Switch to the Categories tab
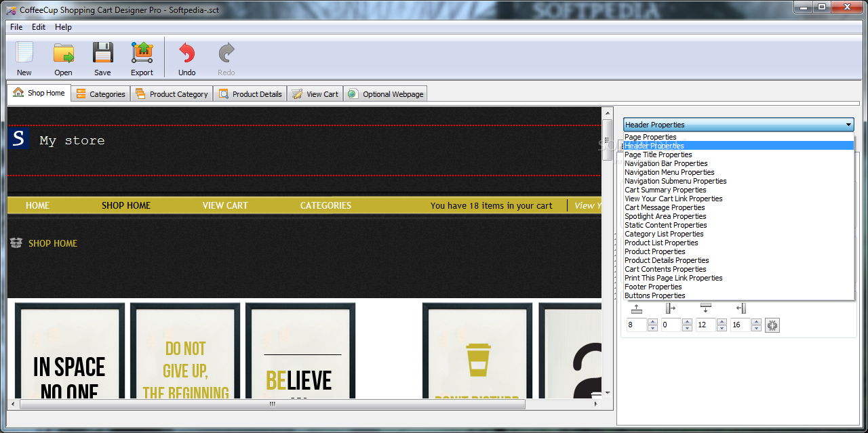The image size is (868, 433). point(100,94)
